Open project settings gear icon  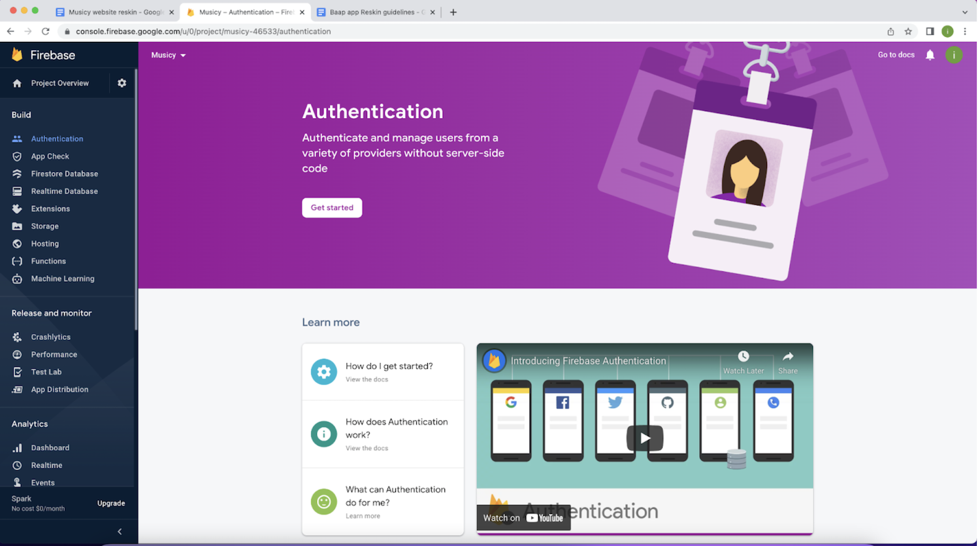coord(122,83)
